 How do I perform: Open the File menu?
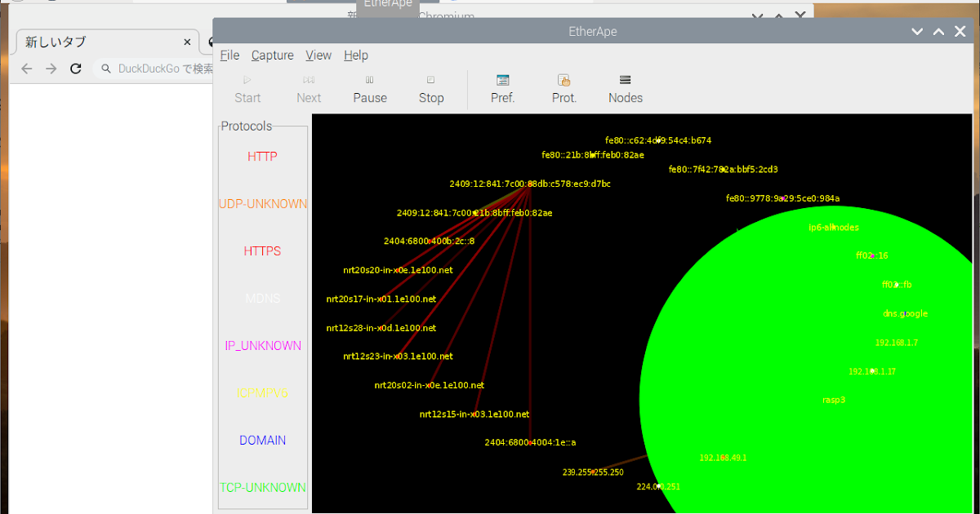(229, 55)
